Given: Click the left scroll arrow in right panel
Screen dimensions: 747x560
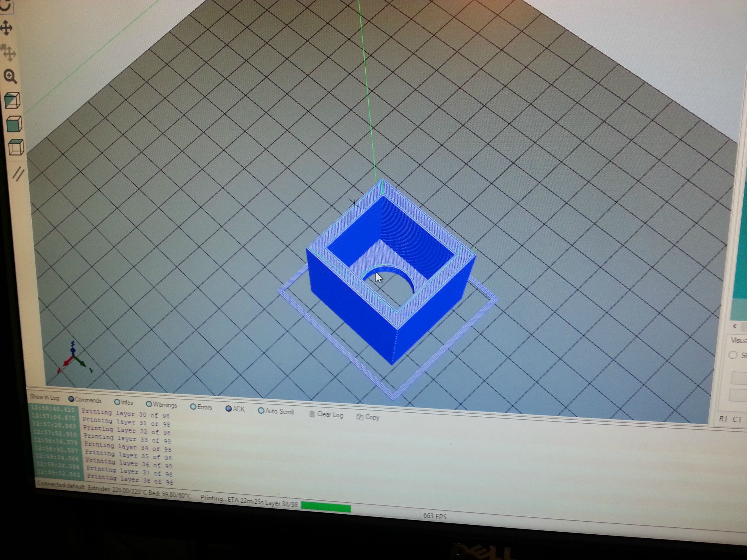Looking at the screenshot, I should pyautogui.click(x=735, y=326).
